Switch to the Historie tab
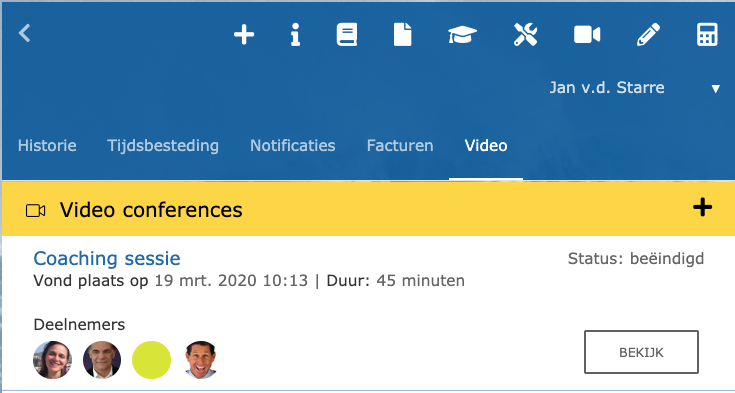Image resolution: width=735 pixels, height=393 pixels. coord(47,145)
